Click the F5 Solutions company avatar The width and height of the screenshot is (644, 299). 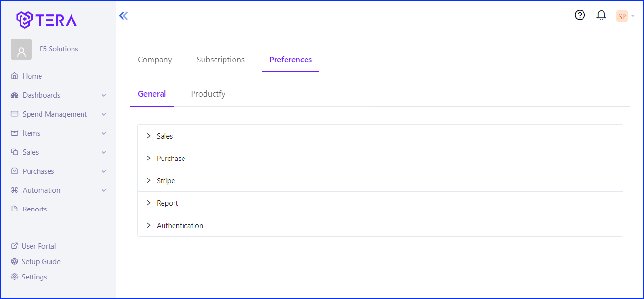(x=21, y=49)
